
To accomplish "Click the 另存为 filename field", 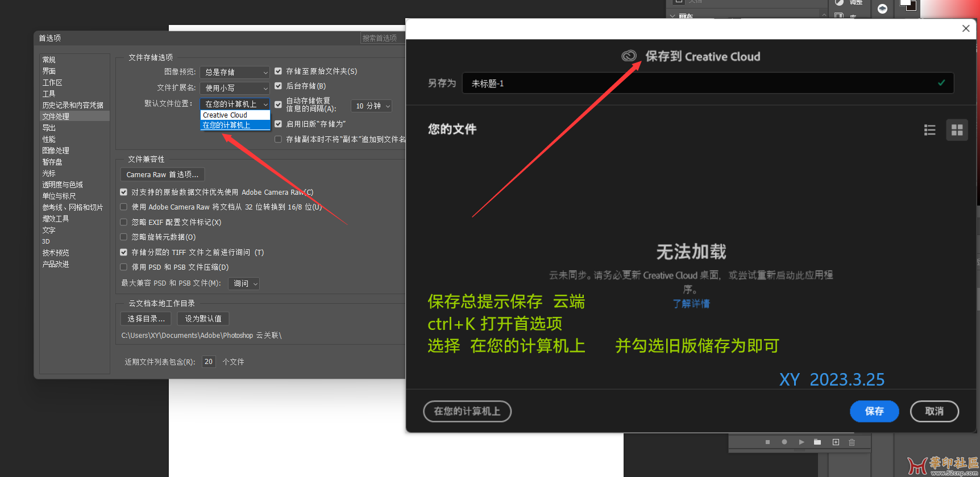I will point(708,83).
